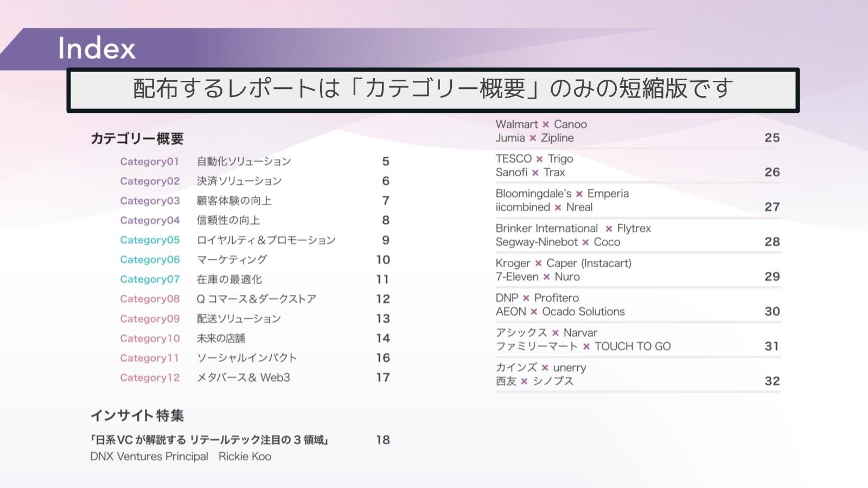Click the 自動化ソリューション entry
The image size is (868, 488).
[244, 162]
